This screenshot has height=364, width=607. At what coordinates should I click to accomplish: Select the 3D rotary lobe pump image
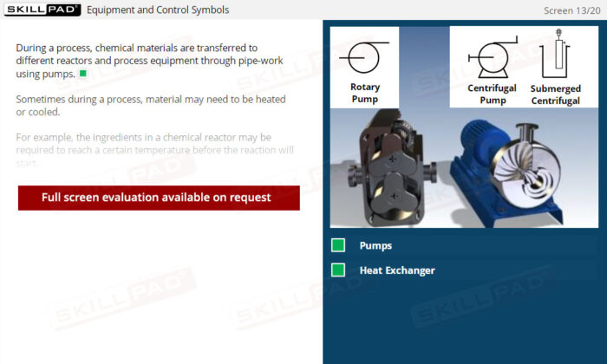click(x=391, y=168)
